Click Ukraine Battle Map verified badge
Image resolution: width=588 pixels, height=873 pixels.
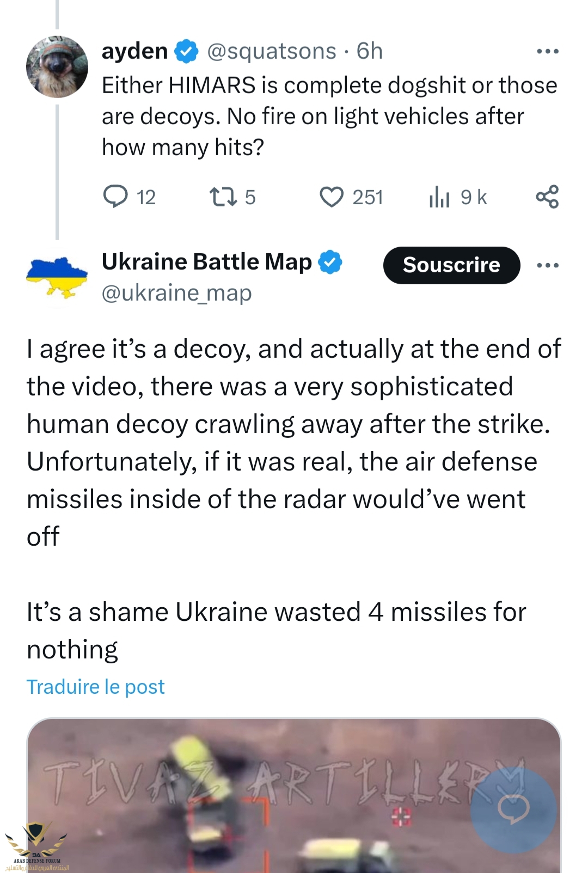pos(330,262)
